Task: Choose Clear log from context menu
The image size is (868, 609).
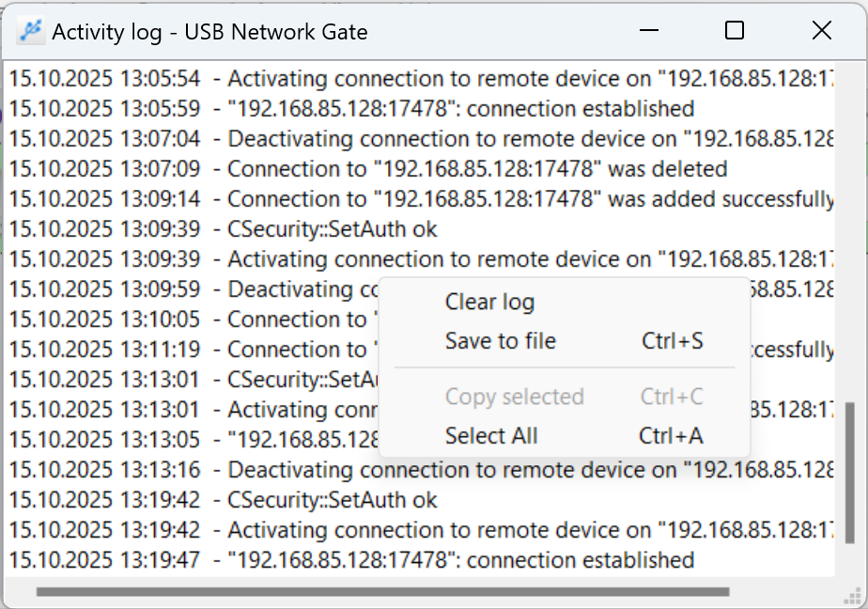Action: point(489,302)
